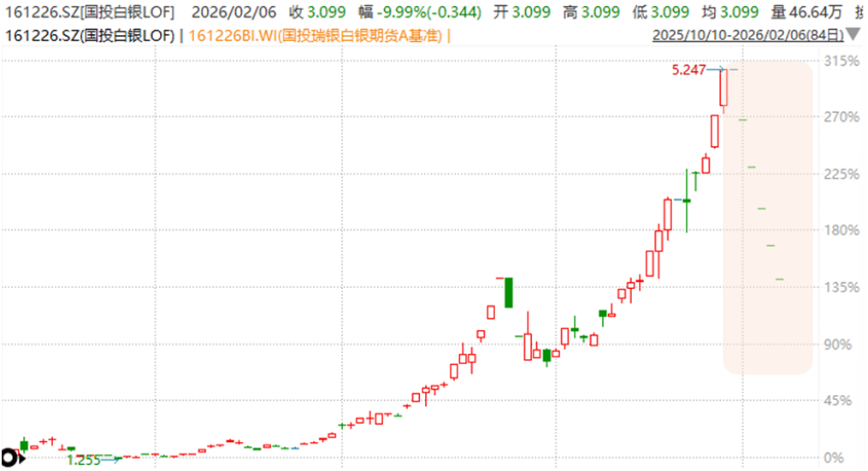Click the tall red candle at the peak
The height and width of the screenshot is (471, 868).
(x=723, y=87)
